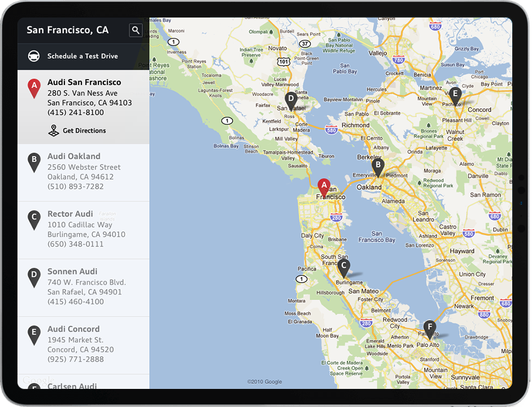
Task: Click the Richmond label on the map
Action: tap(356, 125)
